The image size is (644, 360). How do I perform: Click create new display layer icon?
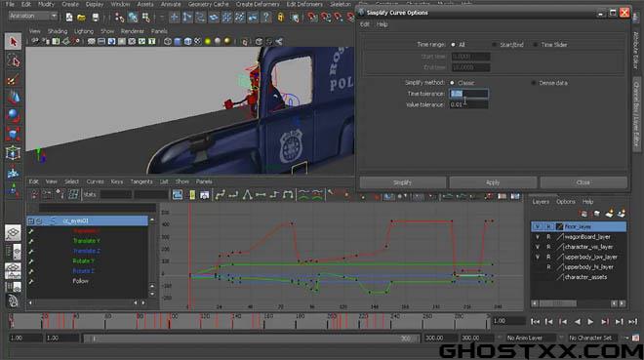(609, 213)
